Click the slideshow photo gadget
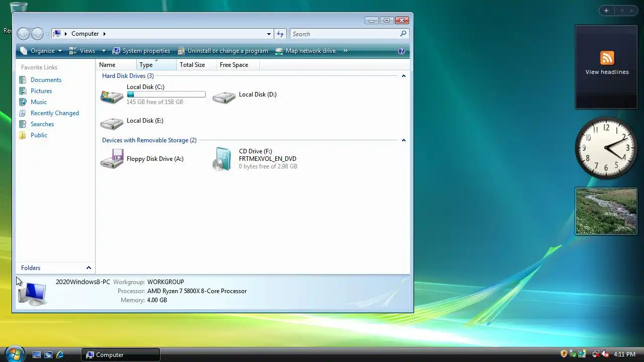The width and height of the screenshot is (644, 362). (x=606, y=211)
